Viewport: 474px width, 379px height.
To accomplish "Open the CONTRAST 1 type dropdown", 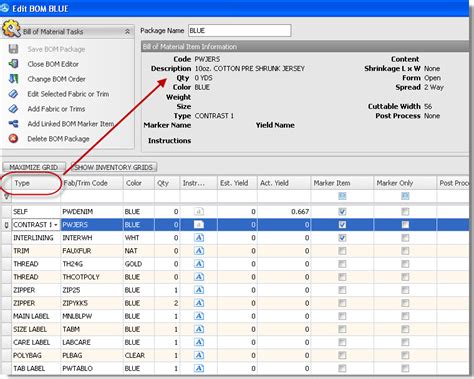I will coord(56,225).
